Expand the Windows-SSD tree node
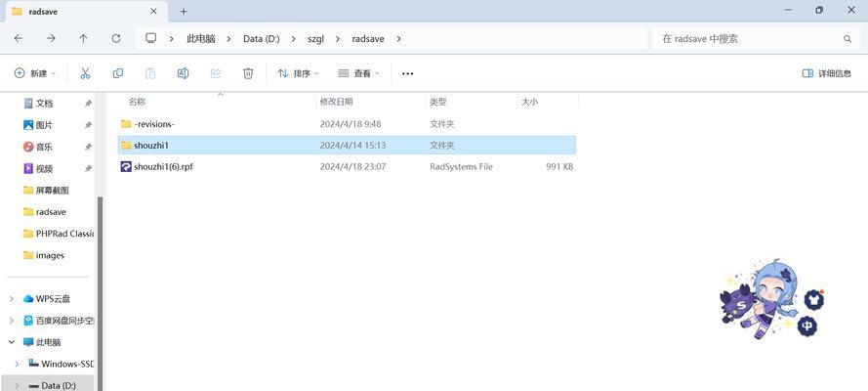Screen dimensions: 868x391 click(18, 364)
